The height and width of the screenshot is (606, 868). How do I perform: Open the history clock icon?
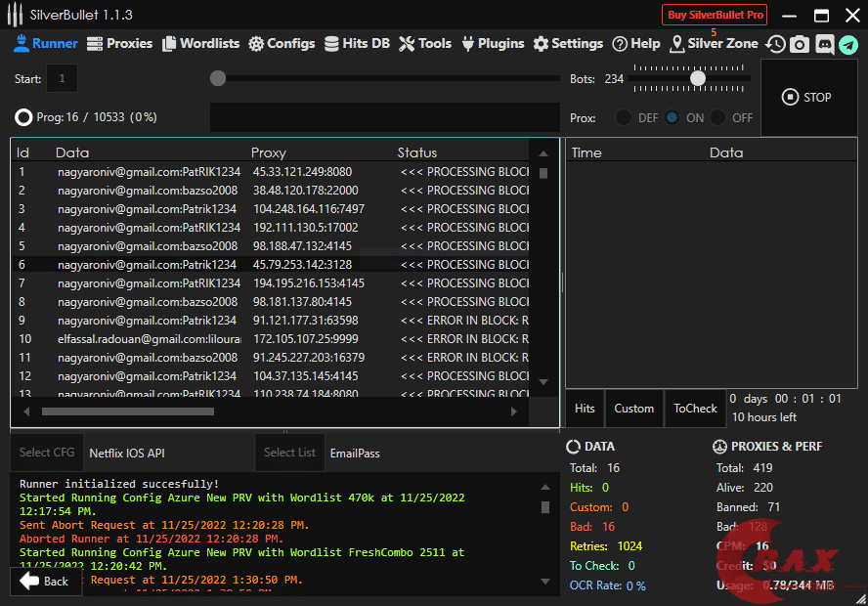[775, 44]
